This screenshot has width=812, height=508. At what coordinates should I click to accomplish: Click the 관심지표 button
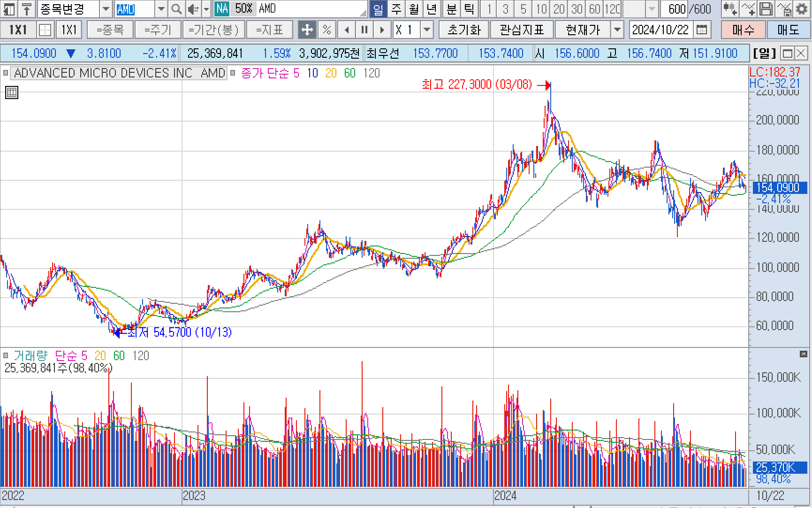point(522,30)
